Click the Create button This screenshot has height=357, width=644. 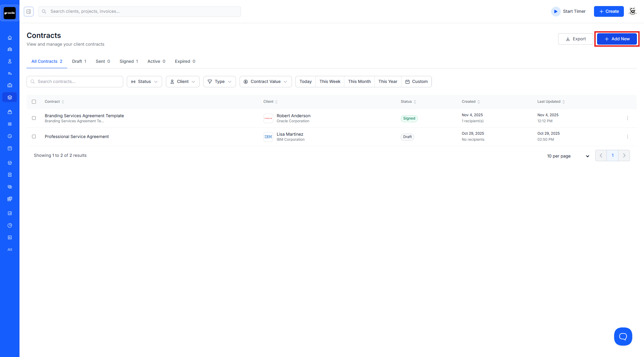[x=609, y=11]
